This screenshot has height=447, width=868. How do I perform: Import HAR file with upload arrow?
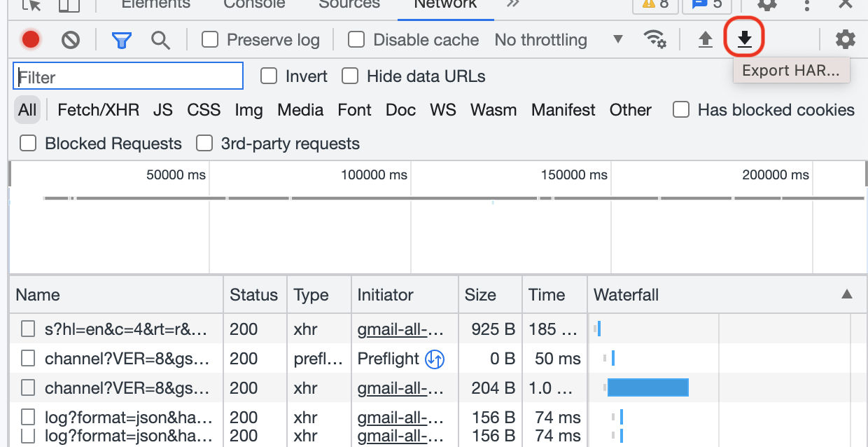[706, 40]
